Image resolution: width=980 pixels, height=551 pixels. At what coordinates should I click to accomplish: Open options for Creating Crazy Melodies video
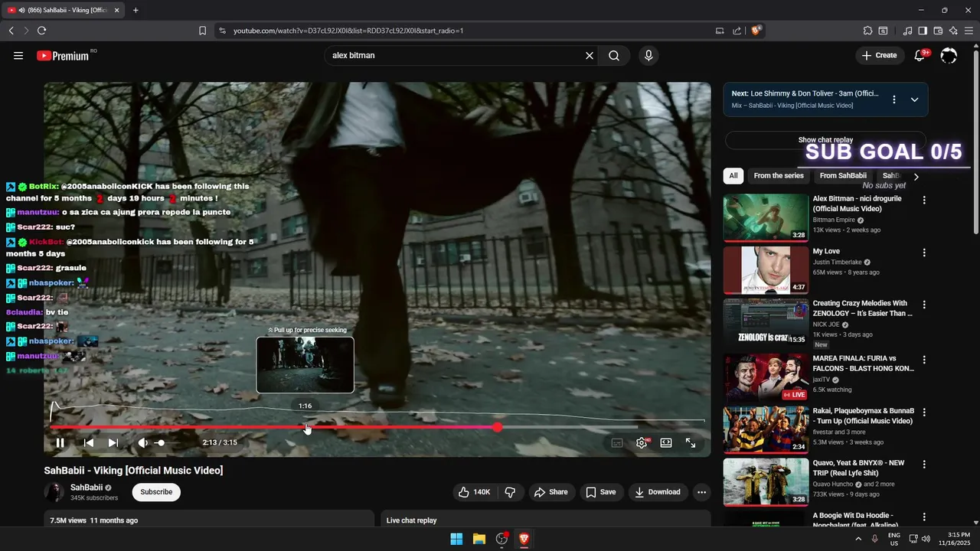point(924,305)
